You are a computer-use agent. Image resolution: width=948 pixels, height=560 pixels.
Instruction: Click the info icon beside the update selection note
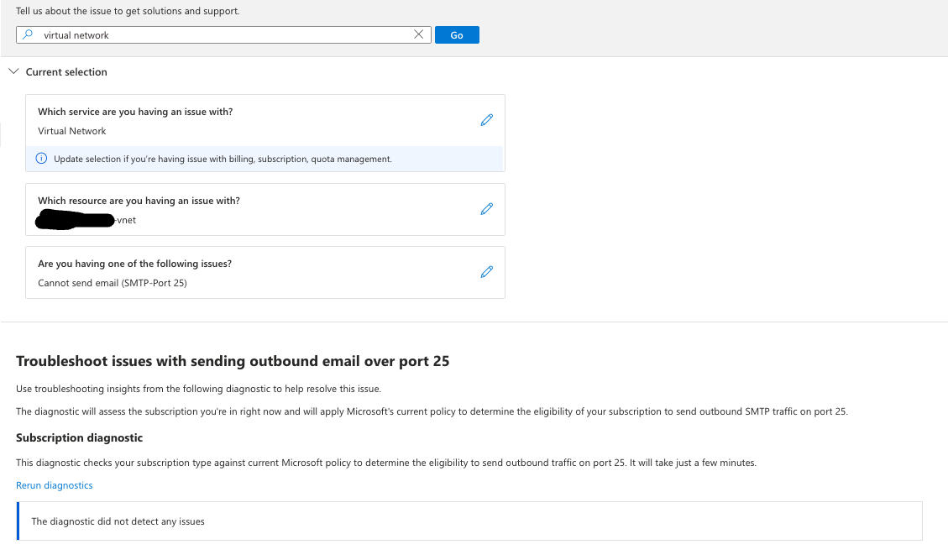click(x=41, y=159)
